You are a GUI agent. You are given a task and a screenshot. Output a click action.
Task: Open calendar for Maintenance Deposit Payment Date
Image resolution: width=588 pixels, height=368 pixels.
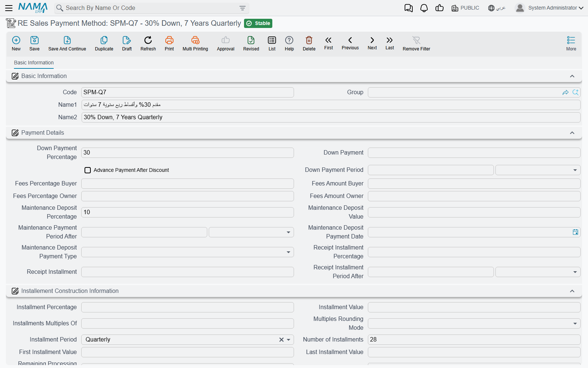click(x=576, y=232)
